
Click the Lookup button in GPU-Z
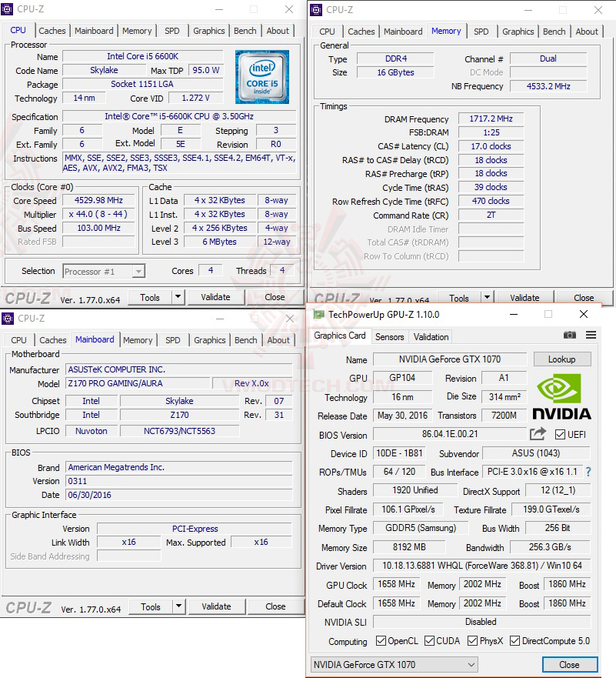(x=561, y=359)
